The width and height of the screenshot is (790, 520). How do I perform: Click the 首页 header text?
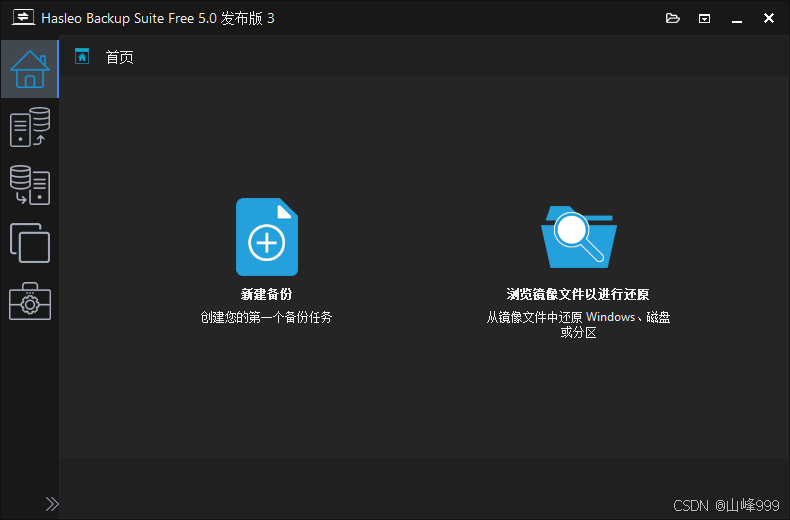coord(119,57)
